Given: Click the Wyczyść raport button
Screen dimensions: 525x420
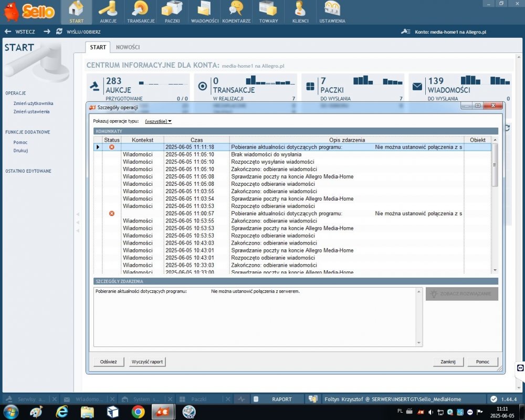Looking at the screenshot, I should click(x=147, y=362).
